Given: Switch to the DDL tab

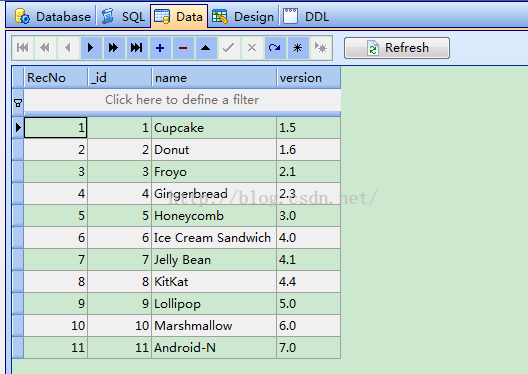Looking at the screenshot, I should coord(306,16).
